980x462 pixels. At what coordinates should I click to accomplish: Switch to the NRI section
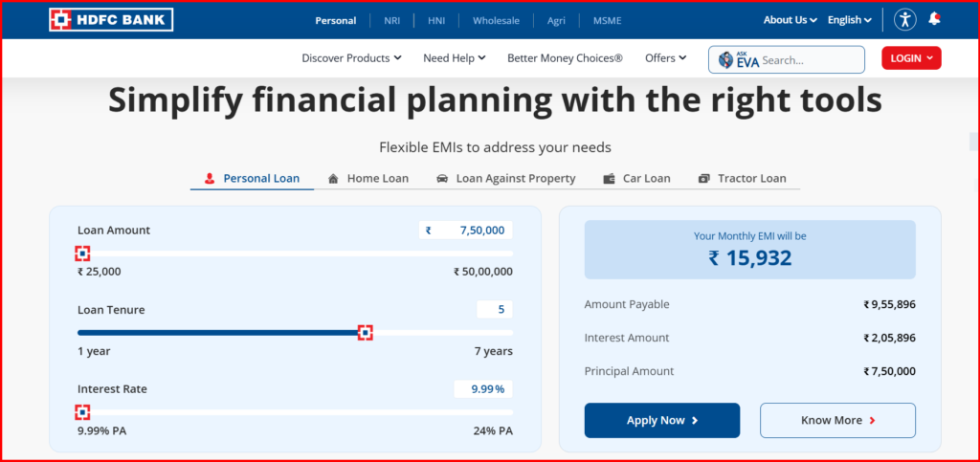pyautogui.click(x=393, y=20)
